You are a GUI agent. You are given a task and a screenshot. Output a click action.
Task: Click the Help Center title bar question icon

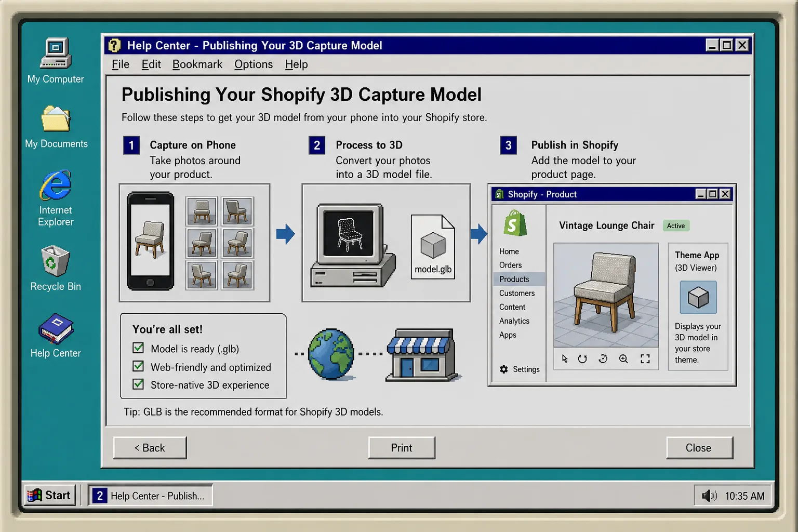click(114, 45)
